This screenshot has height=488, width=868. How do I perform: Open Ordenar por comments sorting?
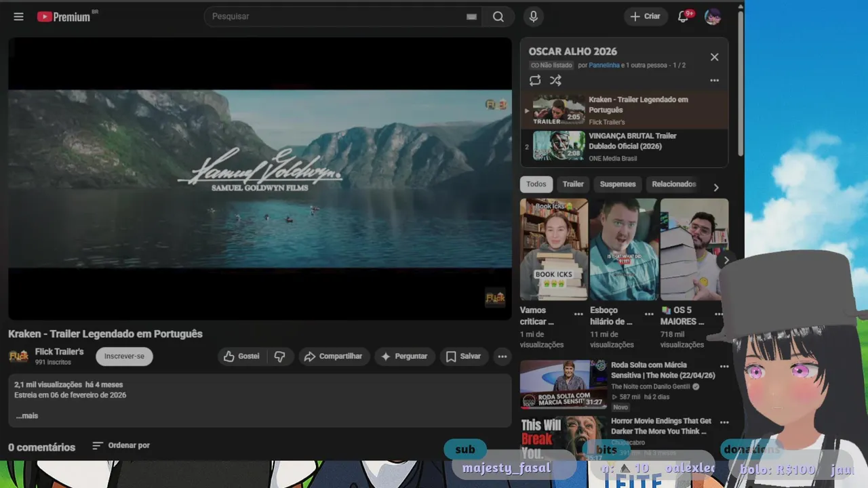(121, 445)
